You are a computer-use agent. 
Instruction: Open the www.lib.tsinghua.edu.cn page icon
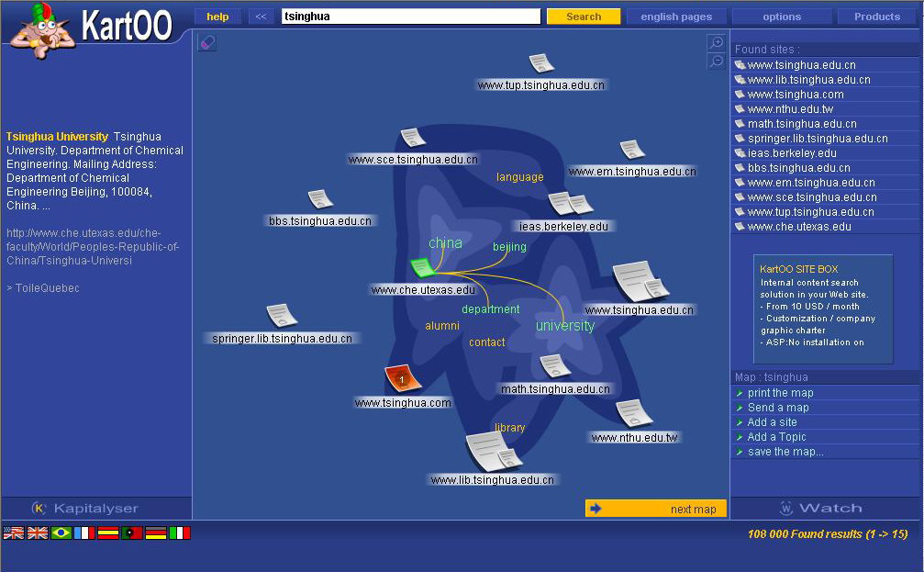493,452
